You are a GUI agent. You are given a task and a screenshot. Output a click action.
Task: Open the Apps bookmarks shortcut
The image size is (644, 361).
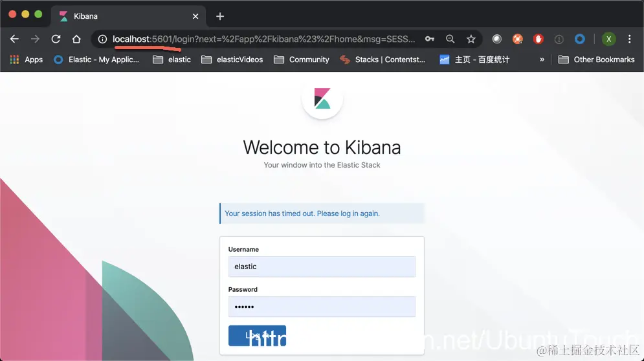27,60
